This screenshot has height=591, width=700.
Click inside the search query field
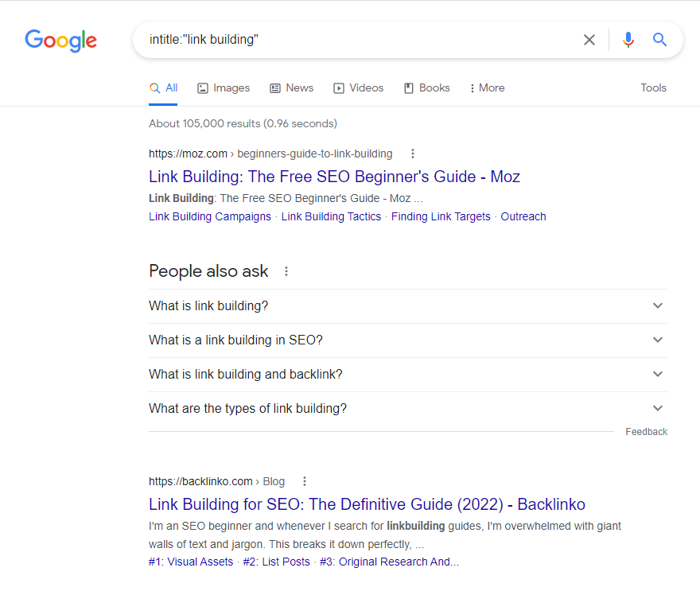coord(358,40)
